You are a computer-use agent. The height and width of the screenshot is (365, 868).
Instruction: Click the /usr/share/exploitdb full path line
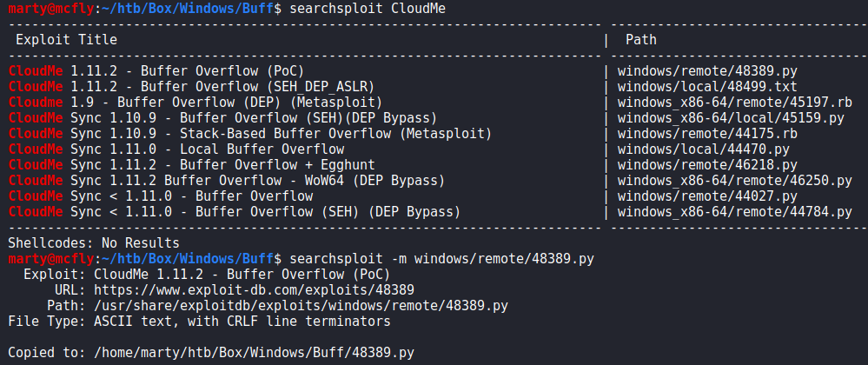click(301, 306)
